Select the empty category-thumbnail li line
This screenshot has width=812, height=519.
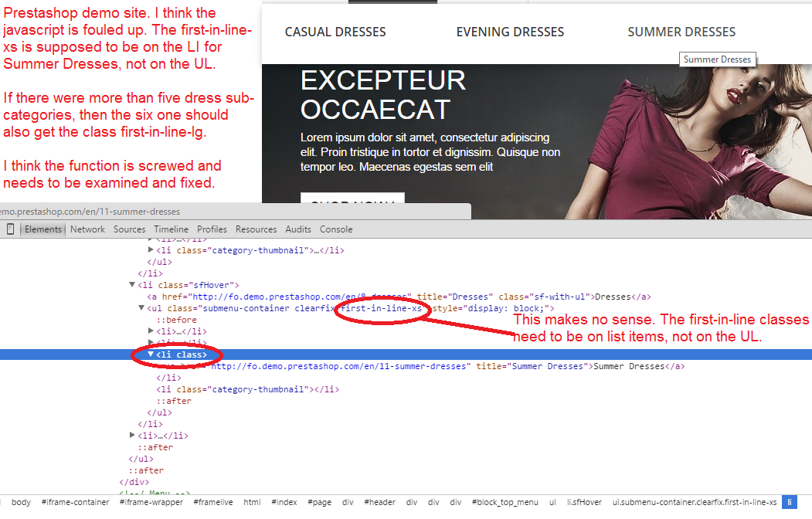coord(248,390)
